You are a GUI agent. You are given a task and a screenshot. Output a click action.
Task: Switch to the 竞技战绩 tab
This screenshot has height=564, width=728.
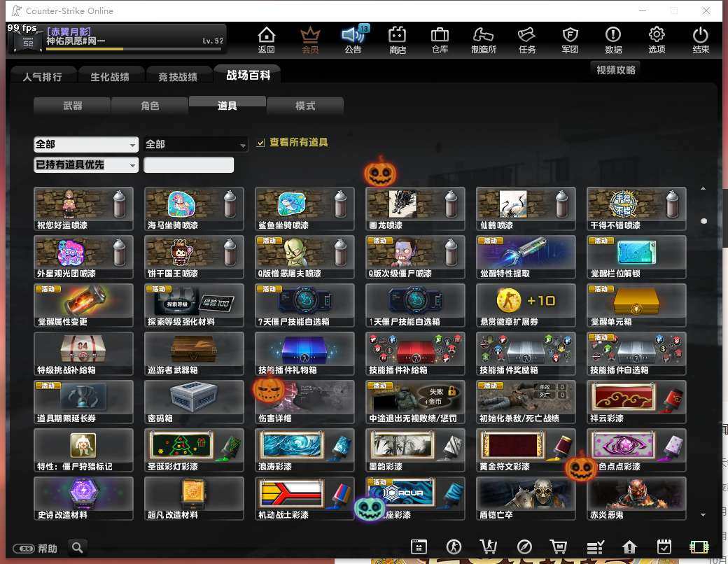(178, 76)
